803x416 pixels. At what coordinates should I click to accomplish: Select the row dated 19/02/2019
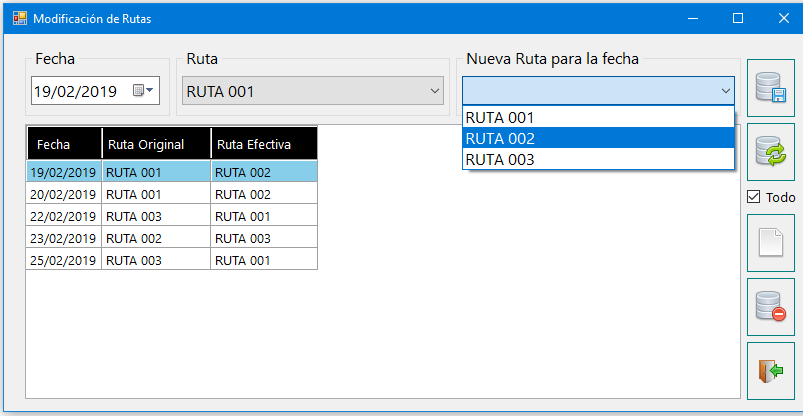tap(172, 173)
